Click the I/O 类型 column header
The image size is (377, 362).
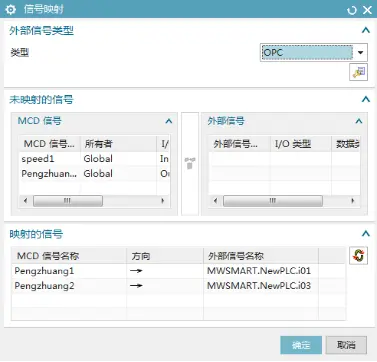301,144
